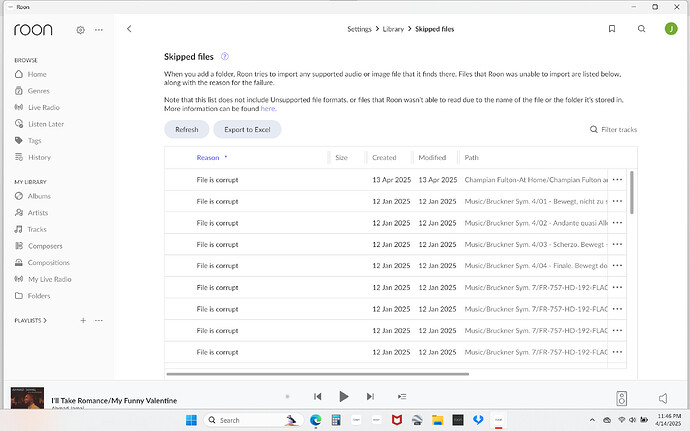
Task: Open the settings gear next to Roon logo
Action: click(80, 30)
